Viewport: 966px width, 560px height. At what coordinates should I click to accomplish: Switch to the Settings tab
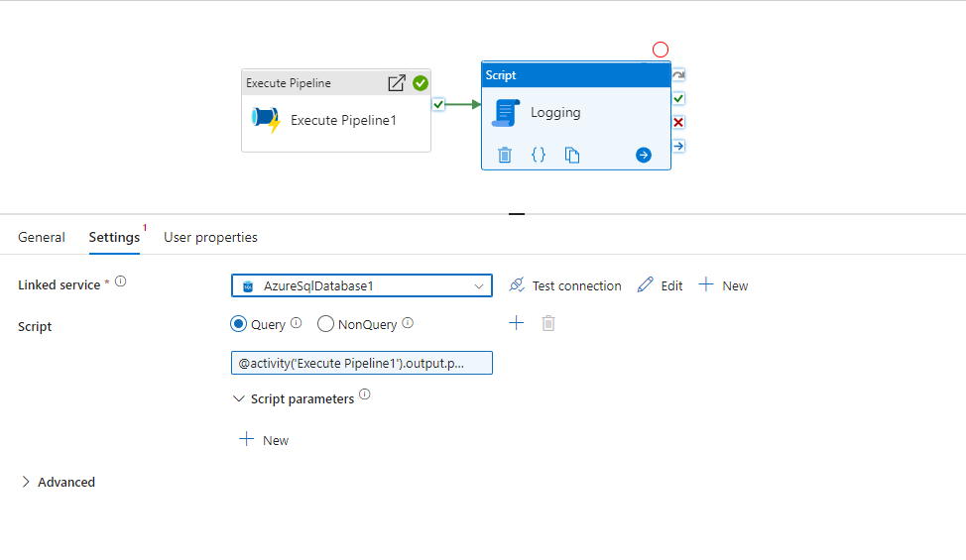pos(114,237)
